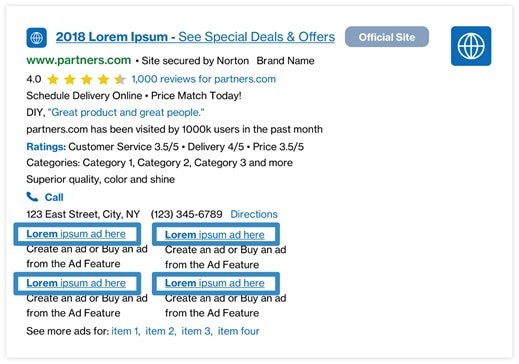This screenshot has height=364, width=519.
Task: Open 1,000 reviews for partners.com
Action: (204, 79)
